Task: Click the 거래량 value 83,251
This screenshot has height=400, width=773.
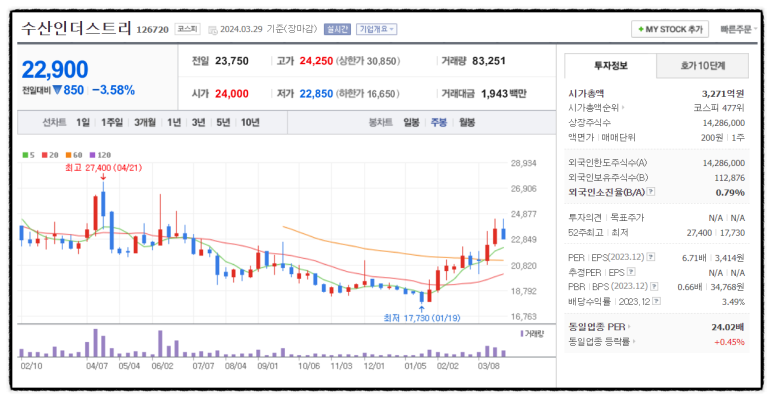Action: [x=489, y=61]
